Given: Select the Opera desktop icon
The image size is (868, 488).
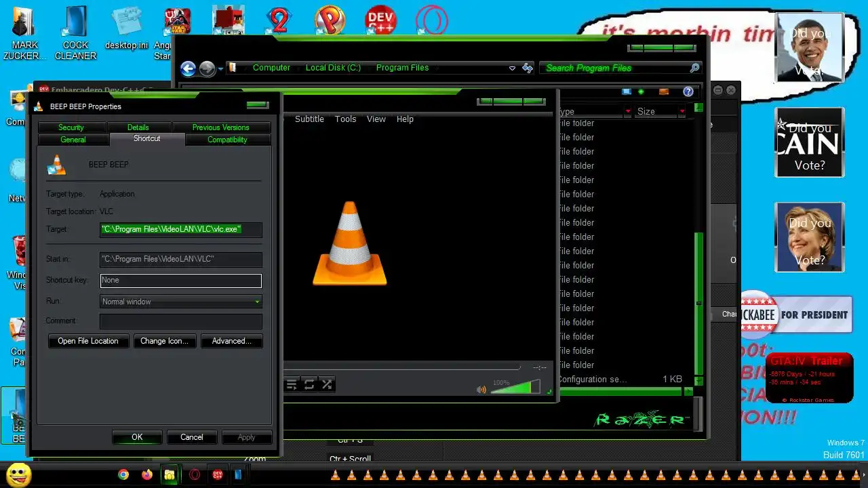Looking at the screenshot, I should 432,20.
